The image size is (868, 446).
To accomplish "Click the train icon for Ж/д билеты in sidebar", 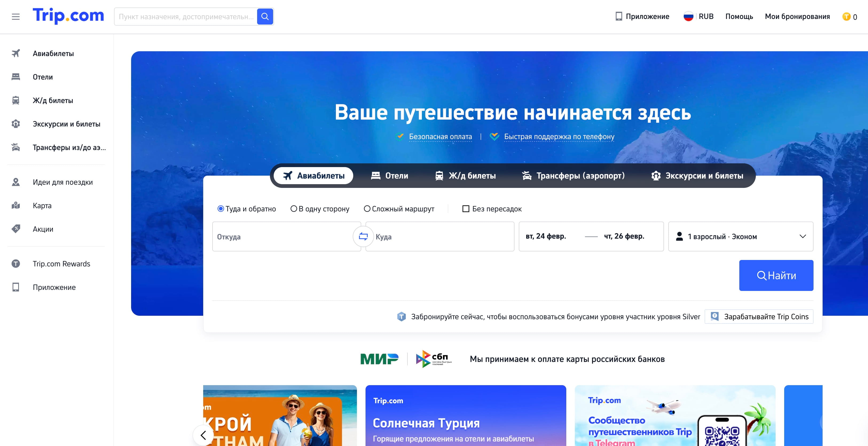I will pos(16,100).
